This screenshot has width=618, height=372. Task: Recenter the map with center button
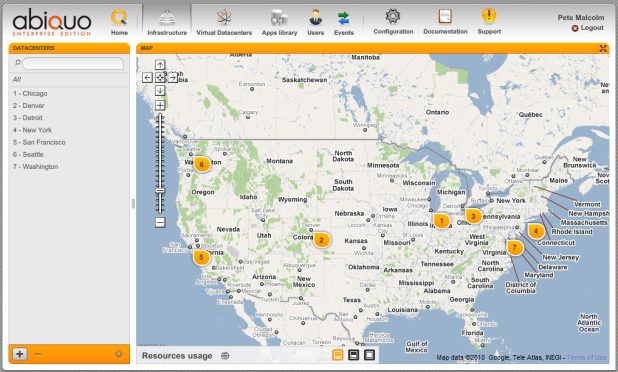(160, 78)
